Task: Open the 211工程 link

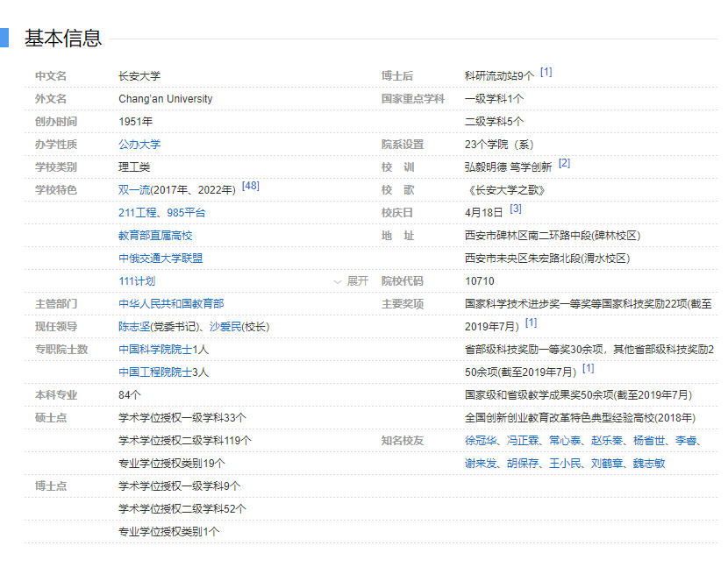Action: click(x=139, y=213)
